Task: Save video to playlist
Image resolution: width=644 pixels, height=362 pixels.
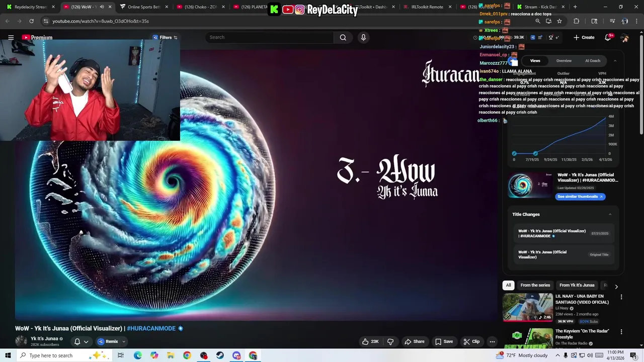Action: tap(444, 341)
